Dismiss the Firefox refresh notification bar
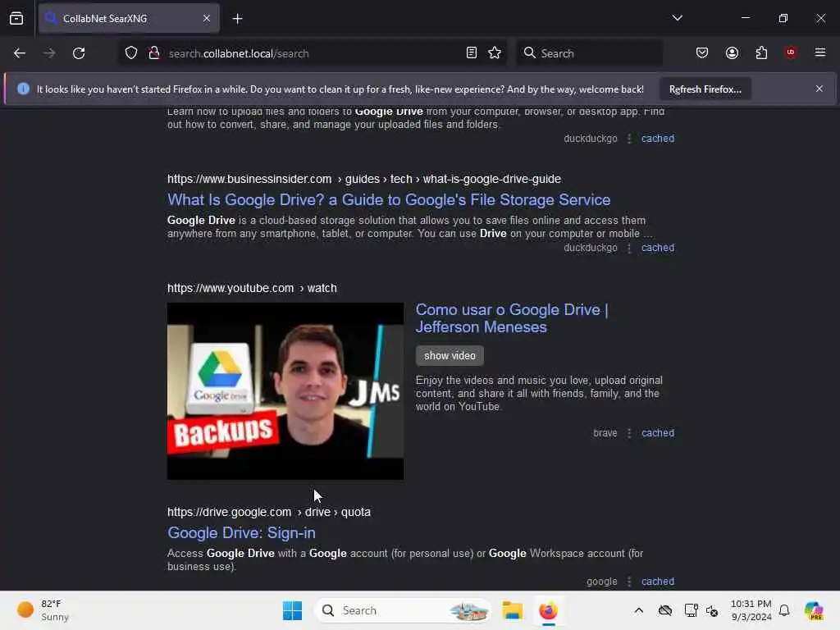This screenshot has width=840, height=630. [x=819, y=89]
